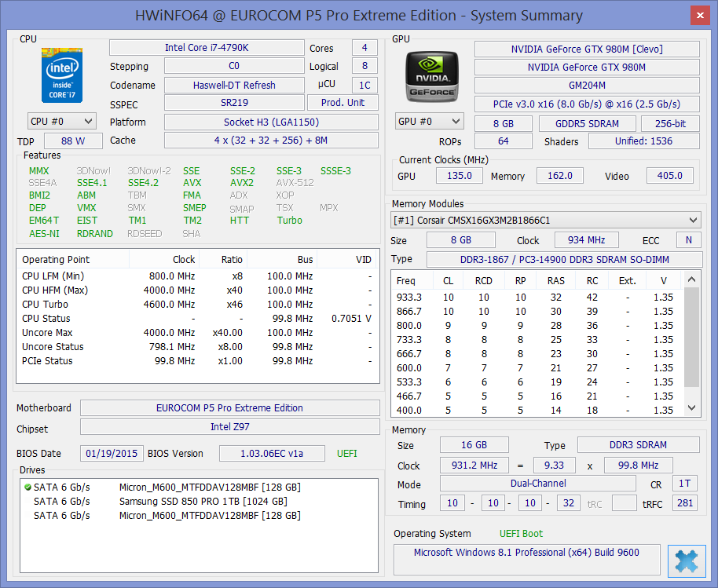Click the 88 W TDP field
This screenshot has width=718, height=588.
pos(73,141)
